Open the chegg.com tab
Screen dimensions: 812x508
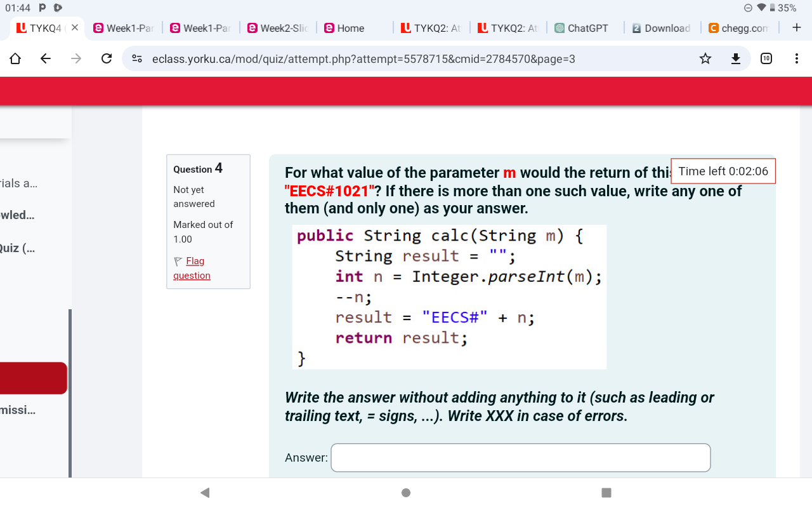coord(738,28)
